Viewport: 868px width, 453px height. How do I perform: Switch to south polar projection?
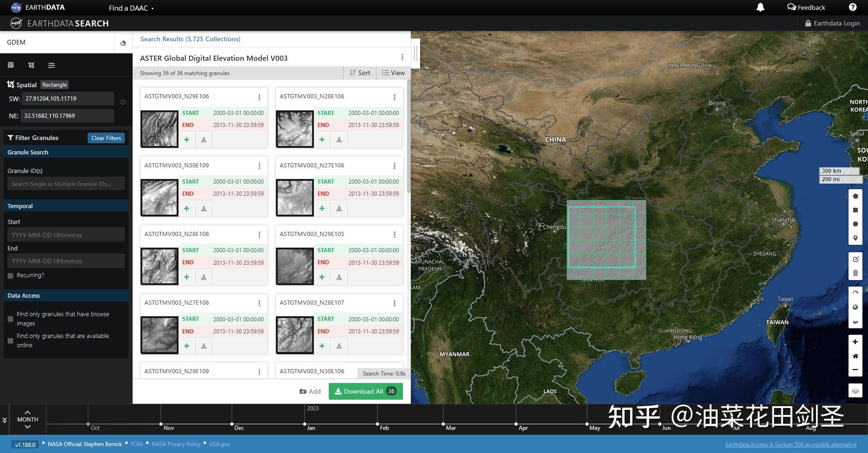point(855,322)
